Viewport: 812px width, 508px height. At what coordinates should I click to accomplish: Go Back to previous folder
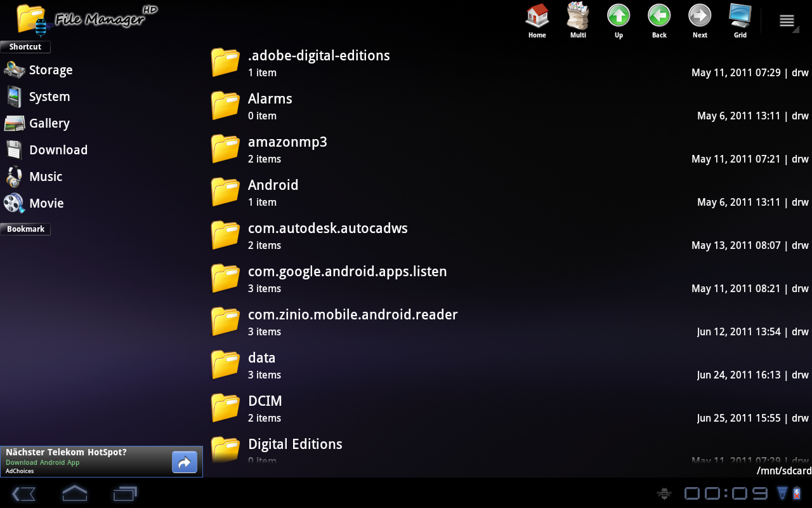pos(659,21)
